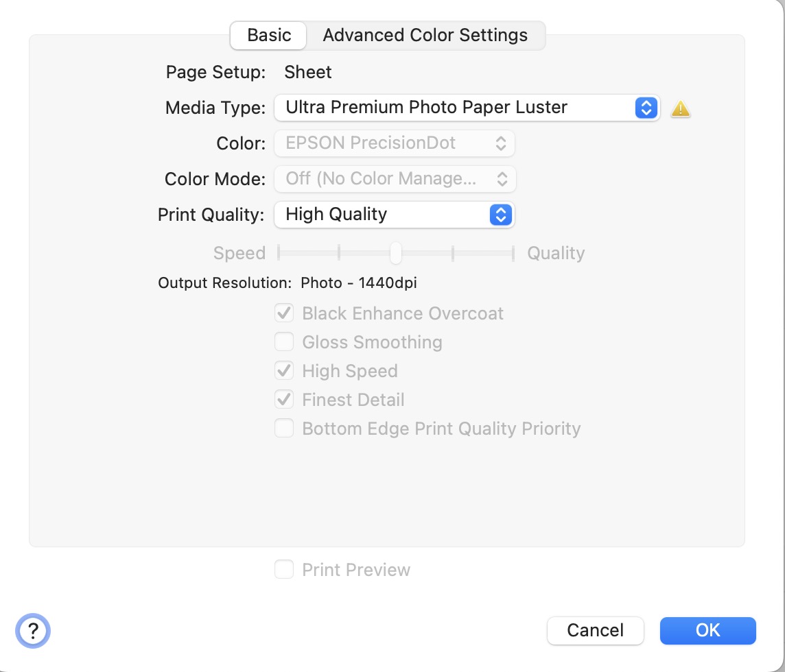The width and height of the screenshot is (785, 672).
Task: Switch to the Basic tab
Action: 269,36
